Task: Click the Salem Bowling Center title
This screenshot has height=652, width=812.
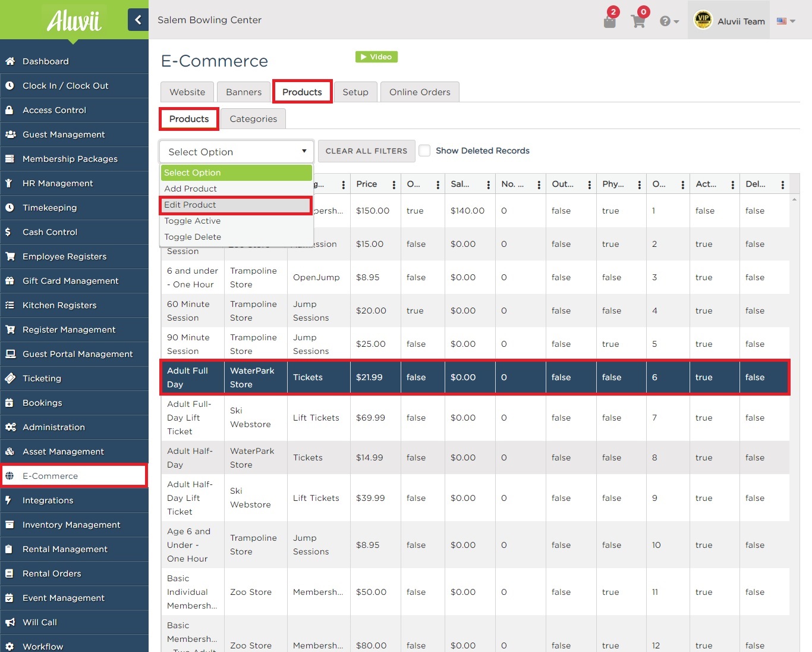Action: click(209, 20)
